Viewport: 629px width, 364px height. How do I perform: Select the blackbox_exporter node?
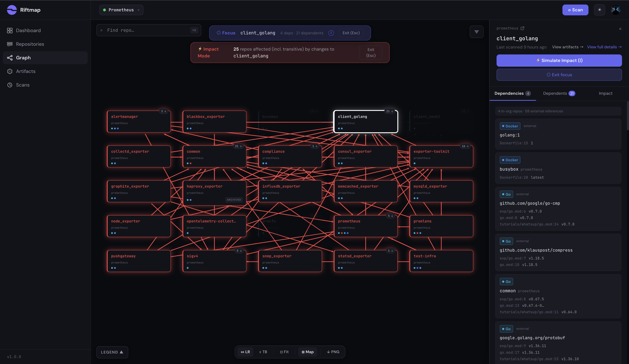coord(214,122)
